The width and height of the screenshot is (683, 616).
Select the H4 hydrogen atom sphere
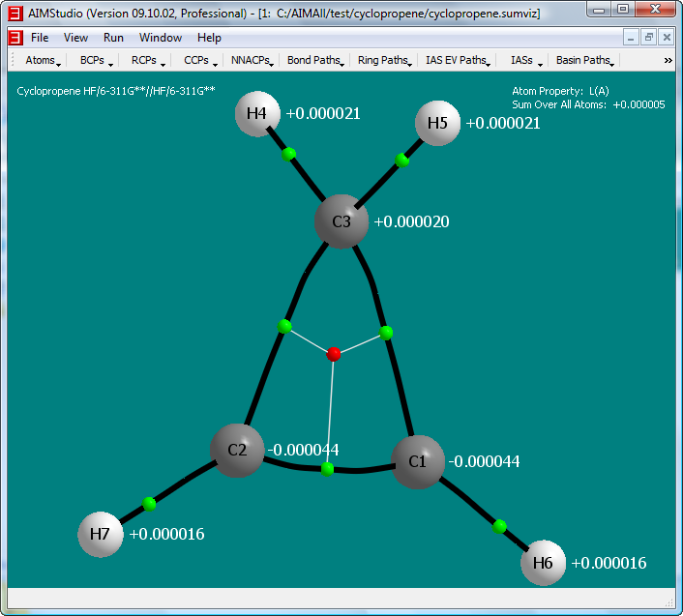pyautogui.click(x=257, y=114)
